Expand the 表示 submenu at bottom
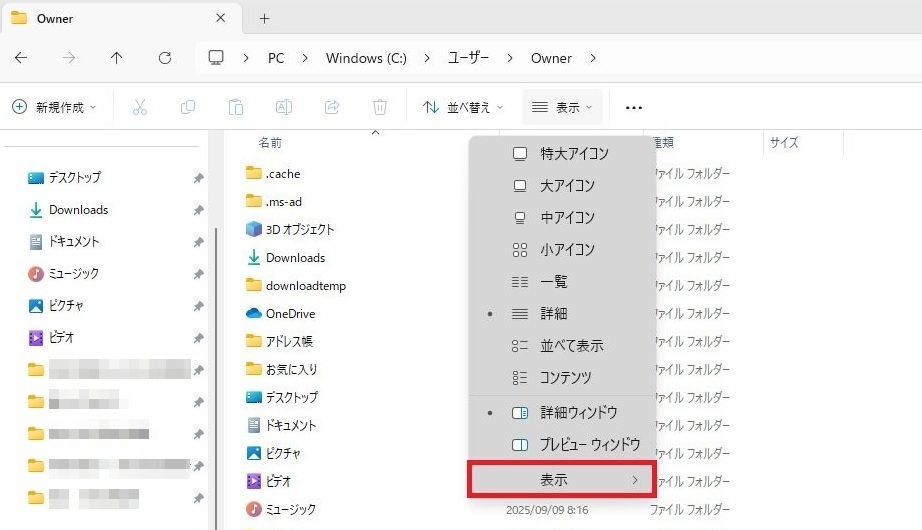Viewport: 922px width, 530px height. [562, 480]
